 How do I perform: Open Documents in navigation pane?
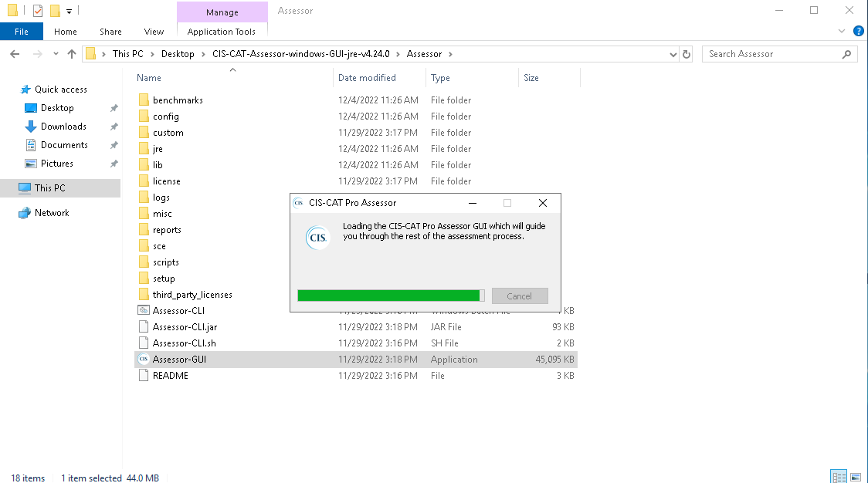pos(63,145)
